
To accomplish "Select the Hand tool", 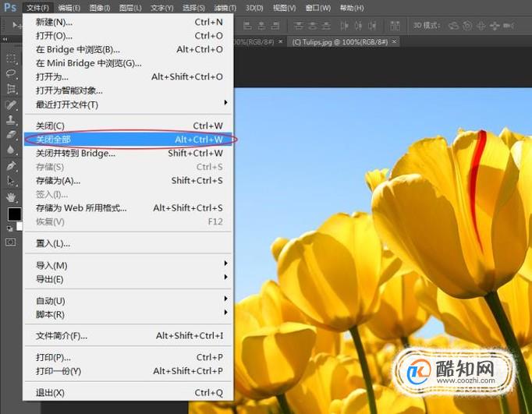I will (11, 196).
